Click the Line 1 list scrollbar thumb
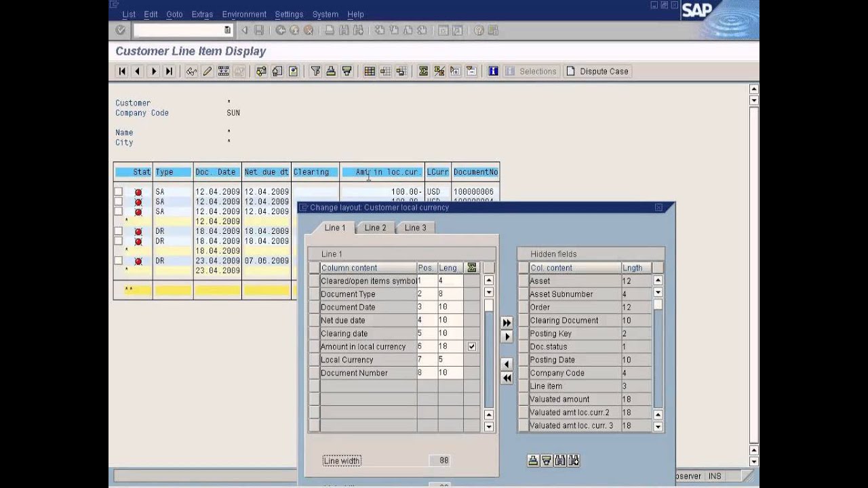This screenshot has width=868, height=488. (489, 306)
